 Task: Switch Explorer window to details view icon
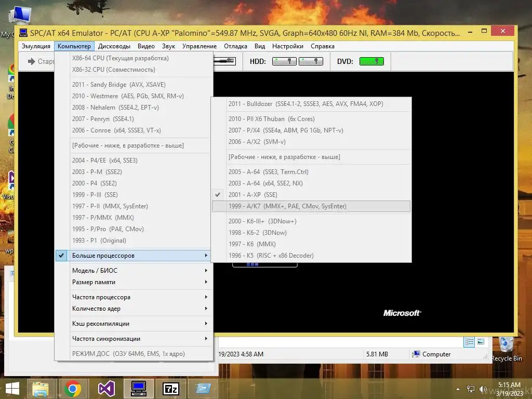(469, 342)
